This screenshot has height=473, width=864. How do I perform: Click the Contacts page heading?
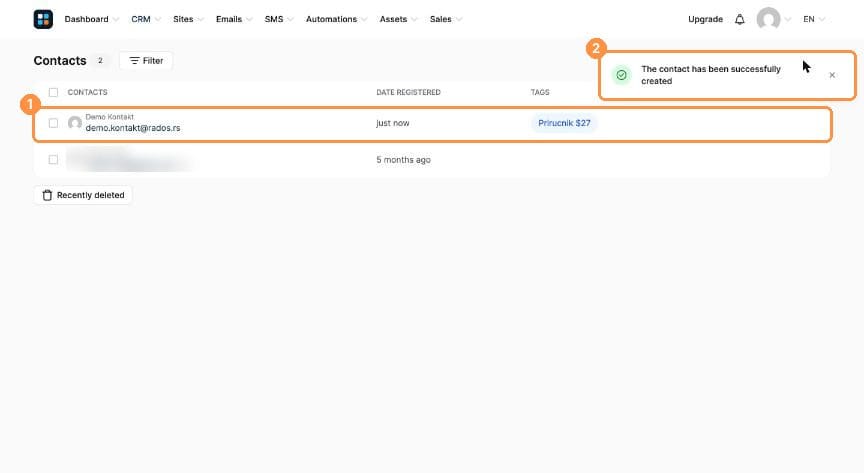tap(60, 61)
